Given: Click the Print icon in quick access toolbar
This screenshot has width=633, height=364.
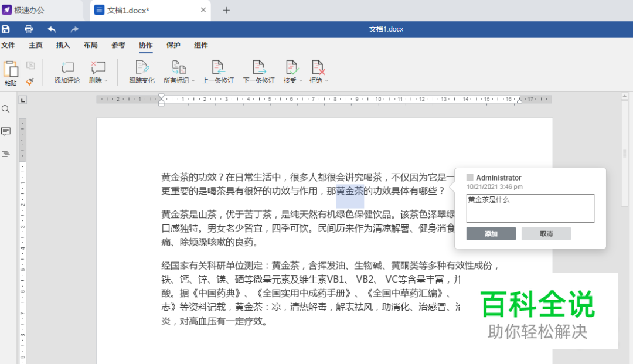Looking at the screenshot, I should tap(28, 29).
